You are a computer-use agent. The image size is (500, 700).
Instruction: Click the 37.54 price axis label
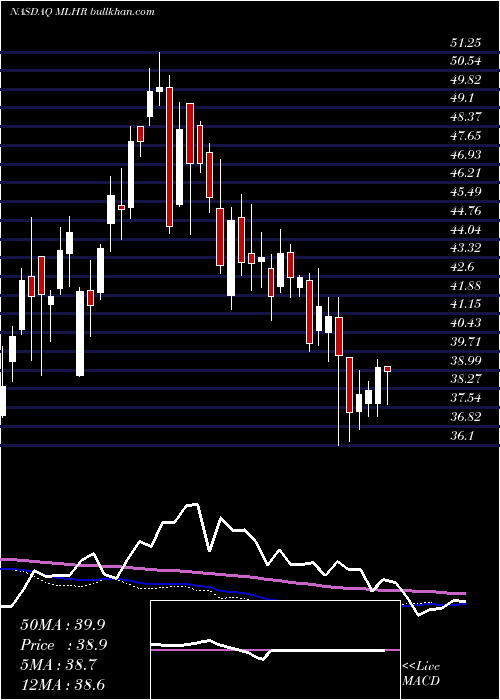click(466, 397)
